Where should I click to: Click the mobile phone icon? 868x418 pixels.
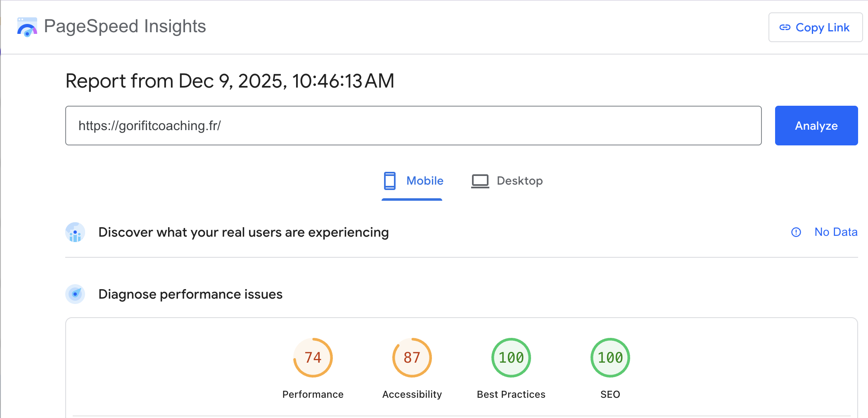(x=389, y=181)
